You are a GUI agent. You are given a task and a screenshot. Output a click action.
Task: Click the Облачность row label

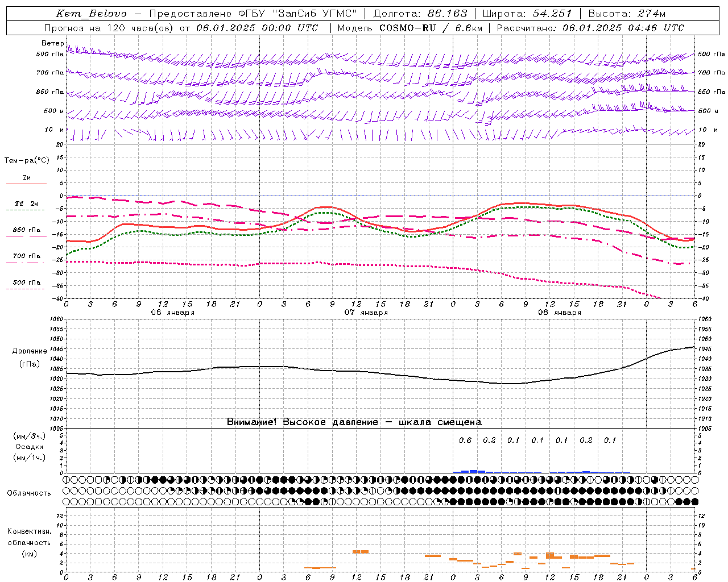click(29, 493)
